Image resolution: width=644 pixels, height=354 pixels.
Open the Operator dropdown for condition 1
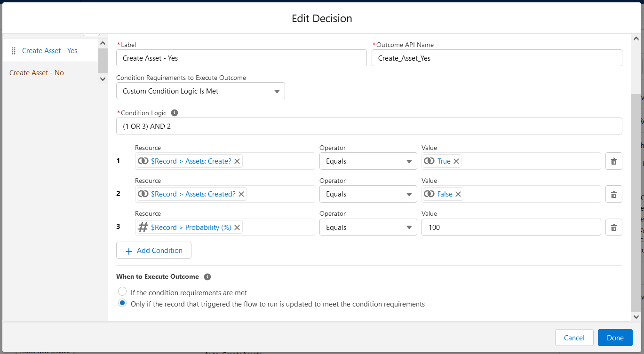tap(368, 161)
